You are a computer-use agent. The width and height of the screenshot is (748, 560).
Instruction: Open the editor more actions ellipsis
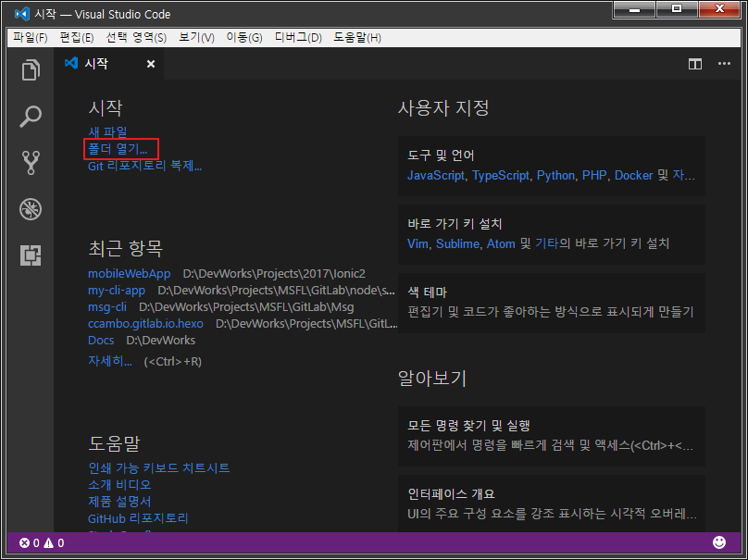(724, 64)
